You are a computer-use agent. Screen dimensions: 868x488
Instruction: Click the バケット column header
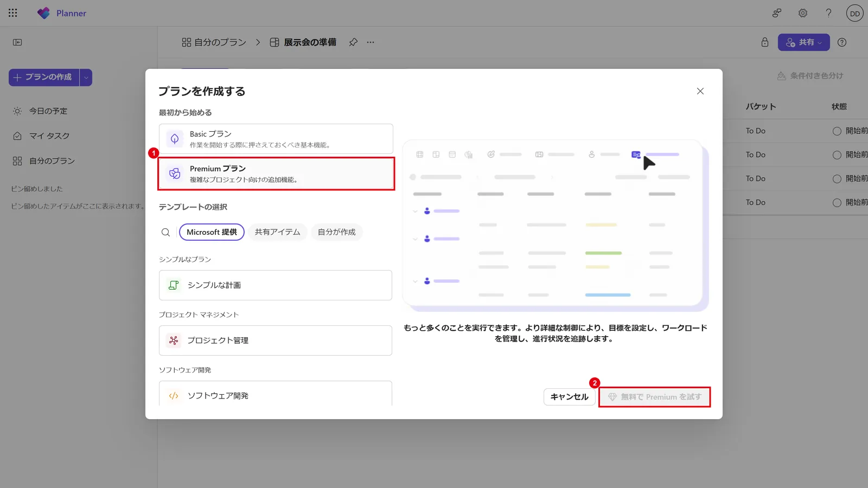pos(761,107)
